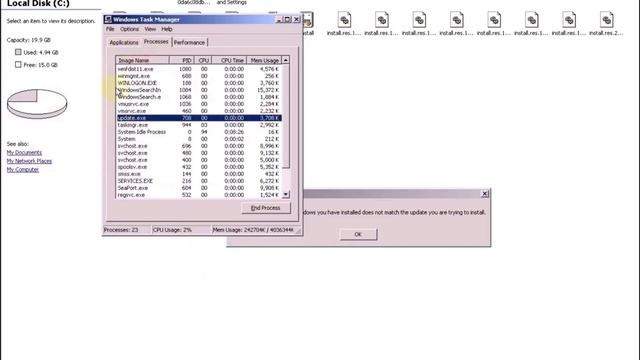This screenshot has width=640, height=360.
Task: Switch to the Applications tab
Action: pos(124,42)
